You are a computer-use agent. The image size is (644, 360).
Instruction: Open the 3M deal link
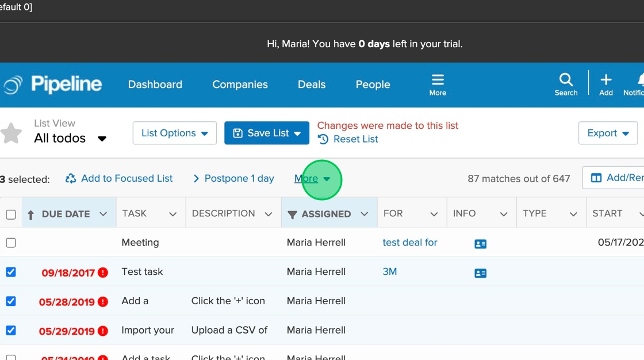390,271
